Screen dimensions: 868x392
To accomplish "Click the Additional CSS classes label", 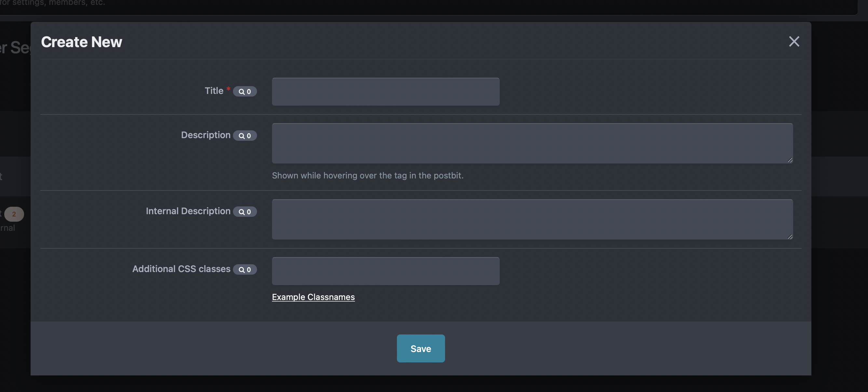I will pyautogui.click(x=181, y=269).
